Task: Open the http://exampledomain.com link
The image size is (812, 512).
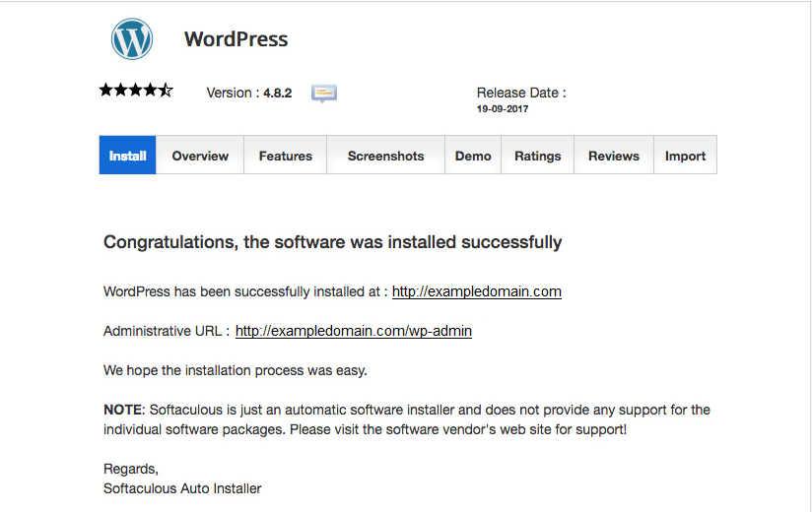Action: click(x=476, y=291)
